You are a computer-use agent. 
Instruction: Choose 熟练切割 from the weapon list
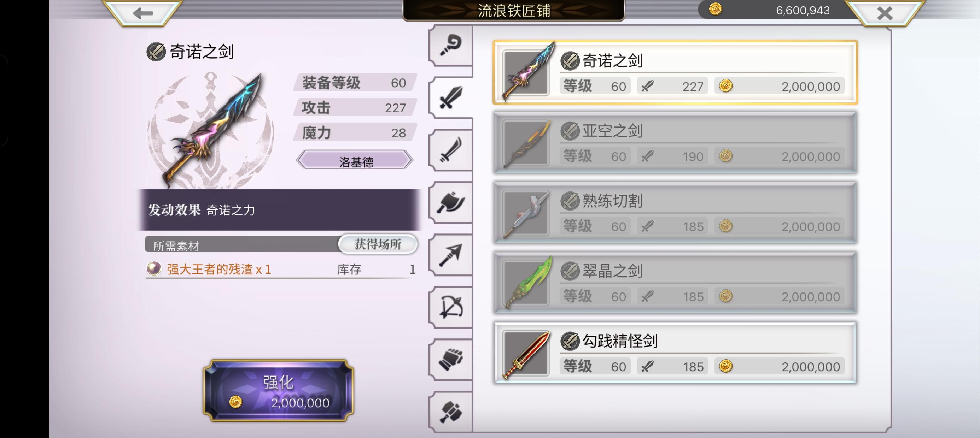click(675, 213)
